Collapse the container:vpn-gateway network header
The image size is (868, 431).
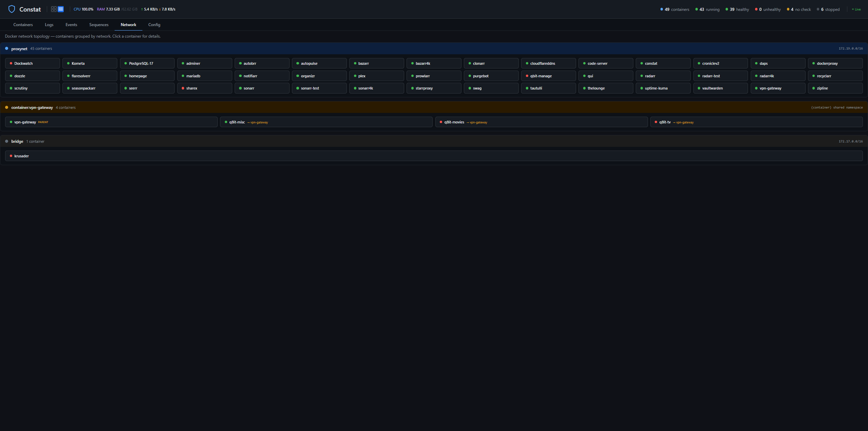point(434,107)
